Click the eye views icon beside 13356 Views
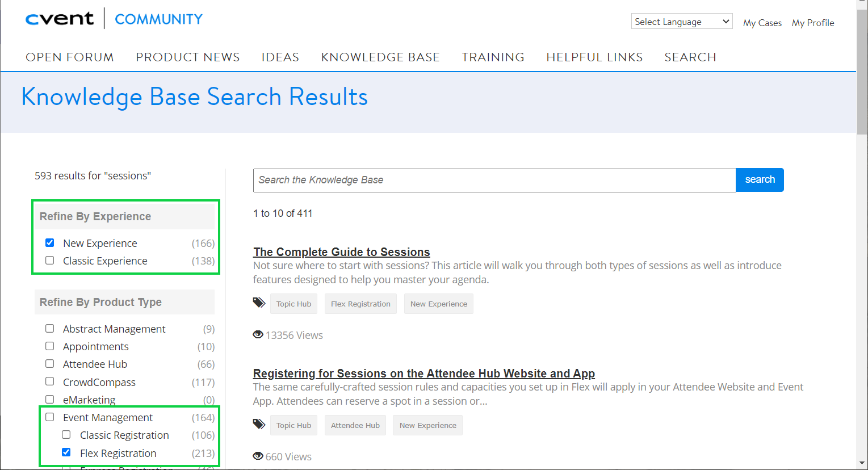Image resolution: width=868 pixels, height=470 pixels. tap(258, 335)
